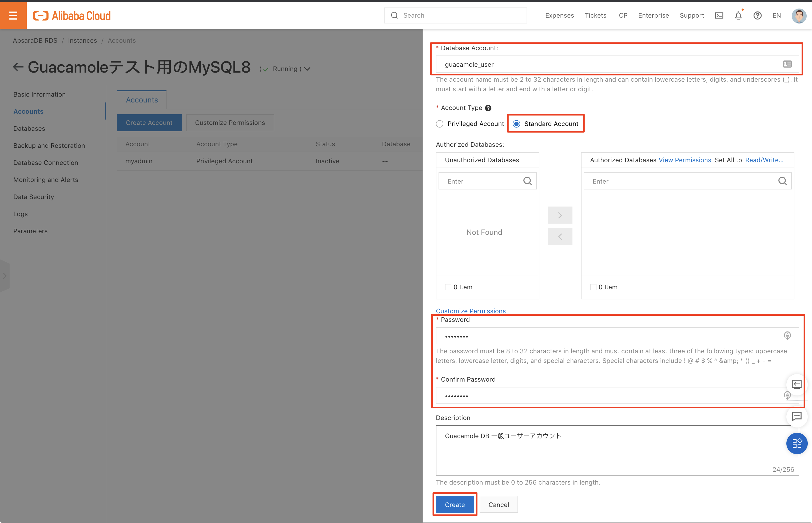812x523 pixels.
Task: Click the Authorized Databases search input
Action: pyautogui.click(x=687, y=181)
